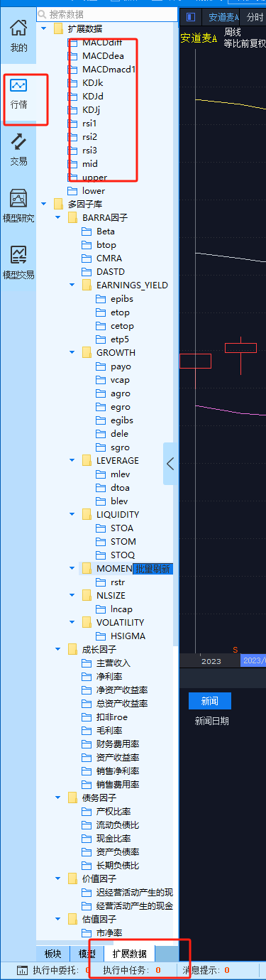This screenshot has height=980, width=266.
Task: Click the panel collapse arrow handle
Action: click(x=170, y=464)
